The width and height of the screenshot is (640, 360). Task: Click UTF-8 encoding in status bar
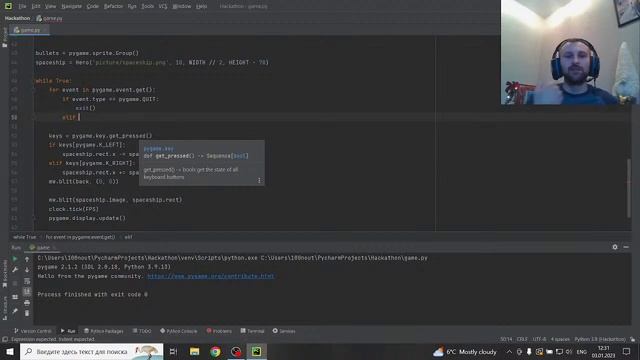tap(539, 339)
